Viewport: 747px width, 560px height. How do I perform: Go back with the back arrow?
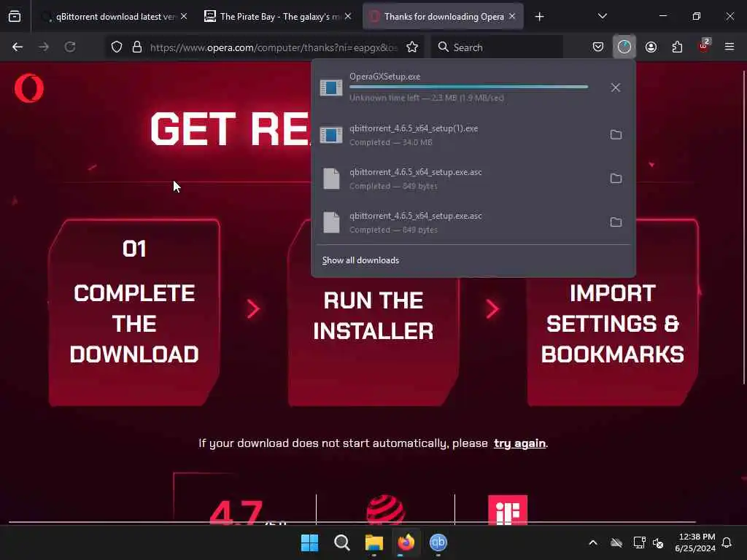click(x=18, y=47)
